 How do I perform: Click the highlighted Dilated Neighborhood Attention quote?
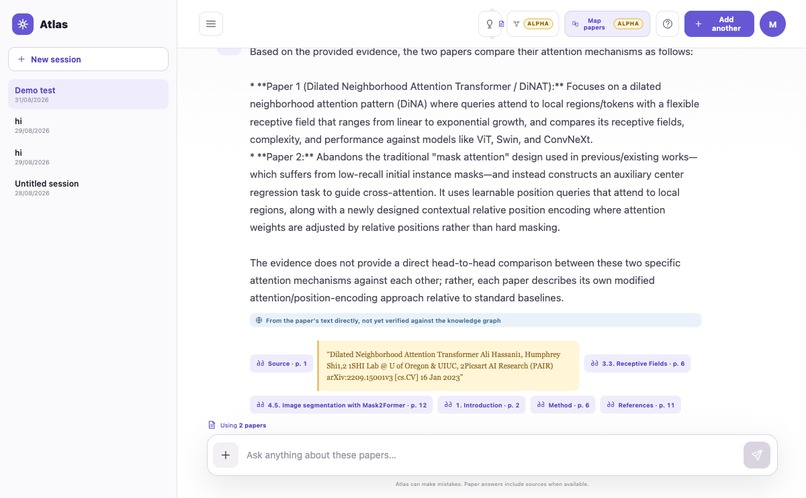(x=448, y=366)
